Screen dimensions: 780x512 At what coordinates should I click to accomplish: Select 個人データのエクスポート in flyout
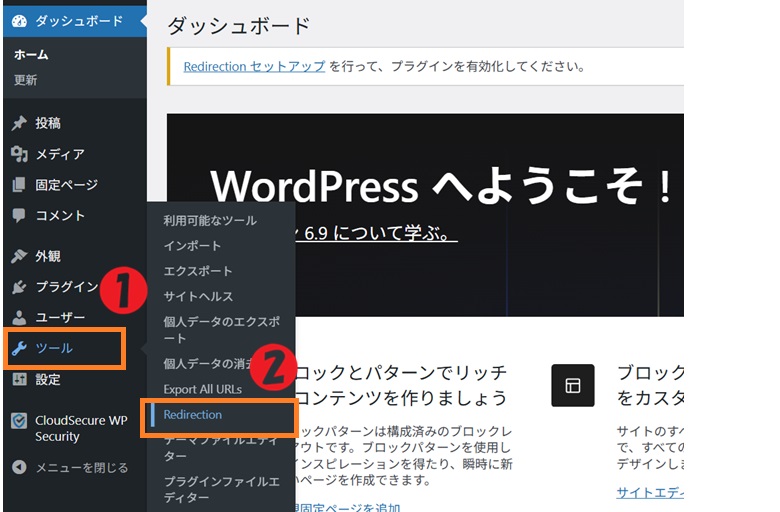pyautogui.click(x=221, y=330)
